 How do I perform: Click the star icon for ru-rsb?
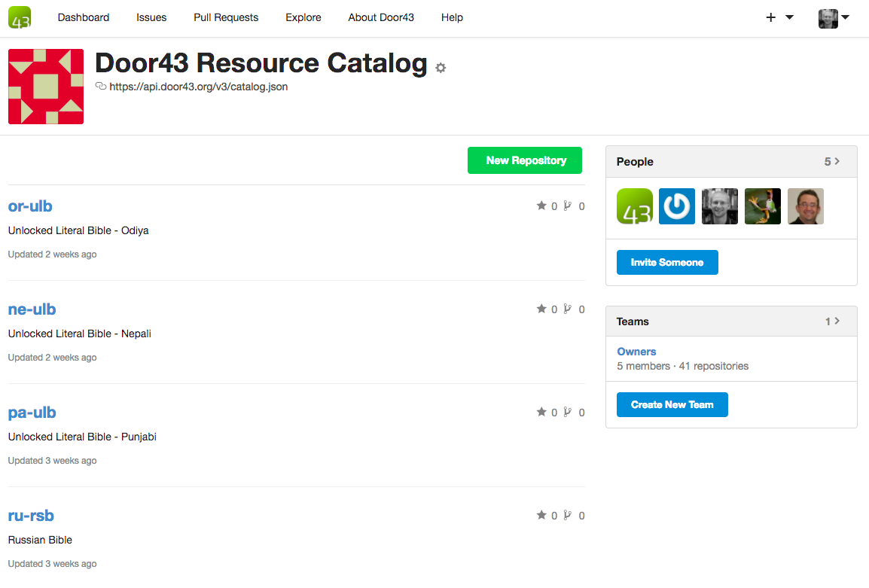click(541, 515)
